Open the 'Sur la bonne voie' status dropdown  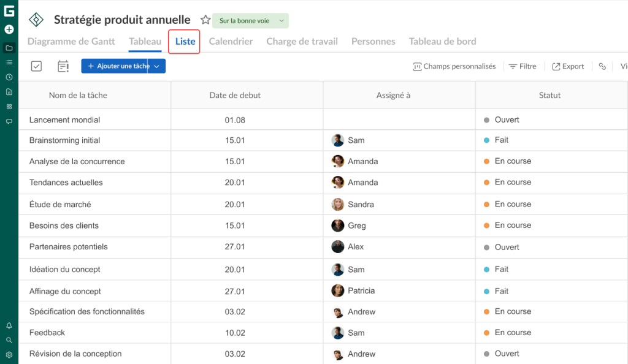click(x=250, y=21)
